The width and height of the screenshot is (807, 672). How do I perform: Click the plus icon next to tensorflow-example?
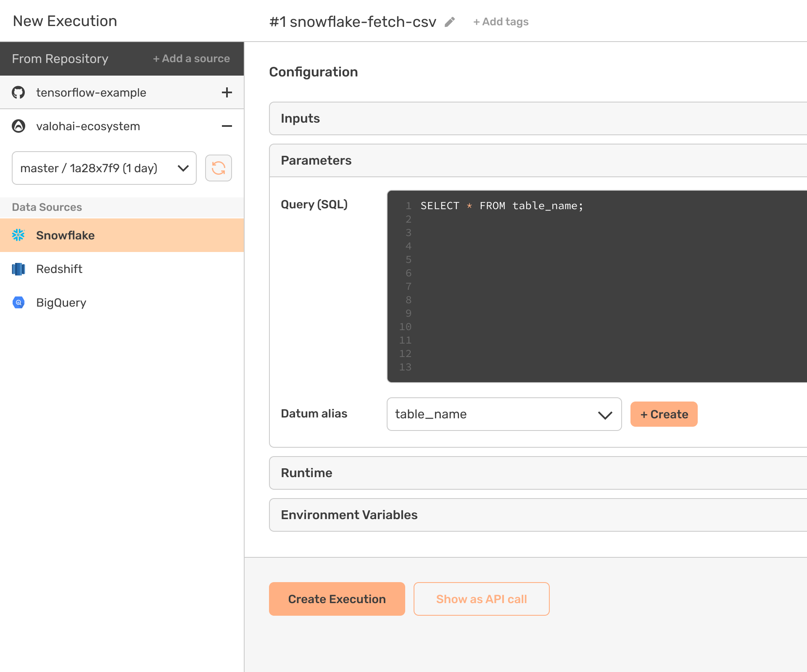click(228, 93)
